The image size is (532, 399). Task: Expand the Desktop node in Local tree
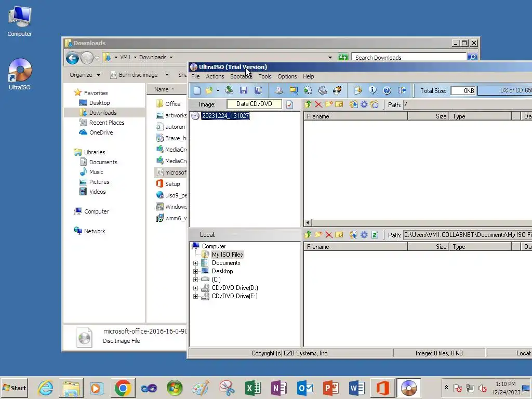coord(195,271)
